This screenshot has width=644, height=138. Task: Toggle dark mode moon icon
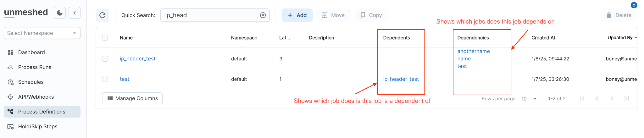coord(60,13)
